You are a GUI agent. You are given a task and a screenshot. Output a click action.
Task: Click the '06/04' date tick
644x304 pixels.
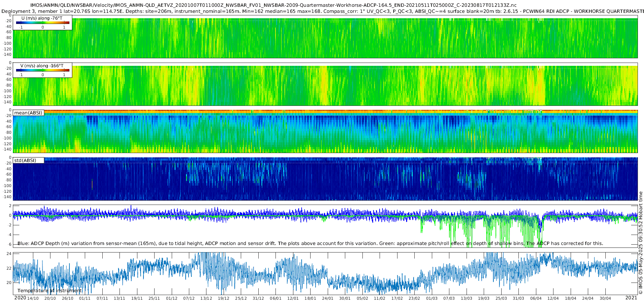click(536, 298)
